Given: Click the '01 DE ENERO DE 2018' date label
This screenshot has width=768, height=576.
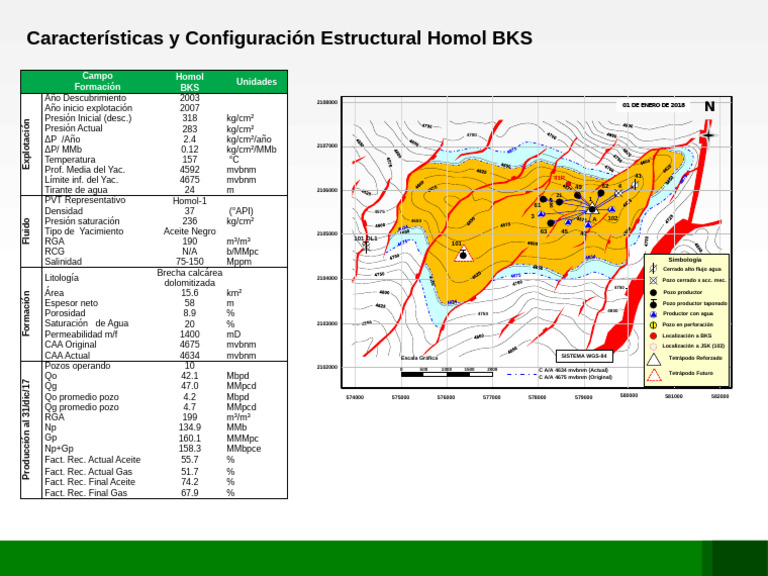Looking at the screenshot, I should point(653,105).
